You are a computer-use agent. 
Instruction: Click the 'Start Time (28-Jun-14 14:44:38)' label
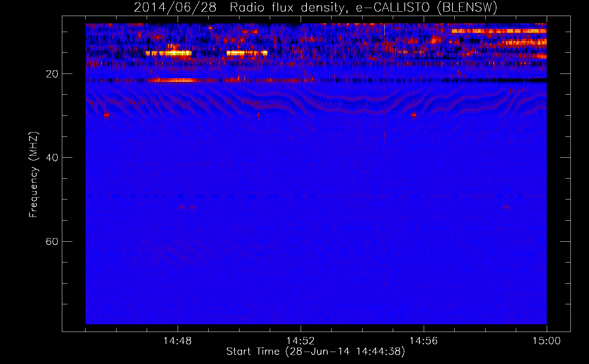tap(316, 352)
